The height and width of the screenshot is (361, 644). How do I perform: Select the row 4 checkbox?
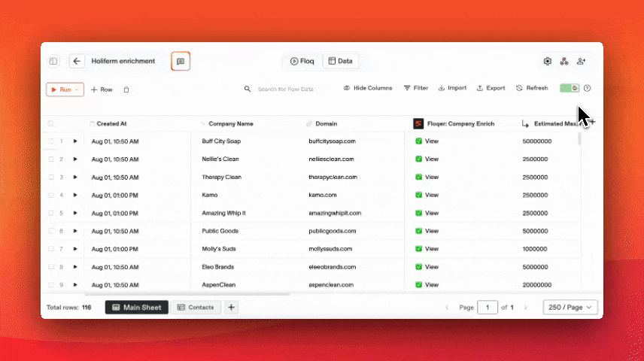point(51,195)
